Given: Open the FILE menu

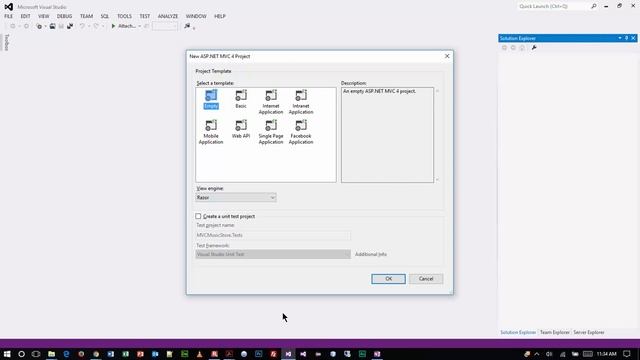Looking at the screenshot, I should tap(9, 16).
